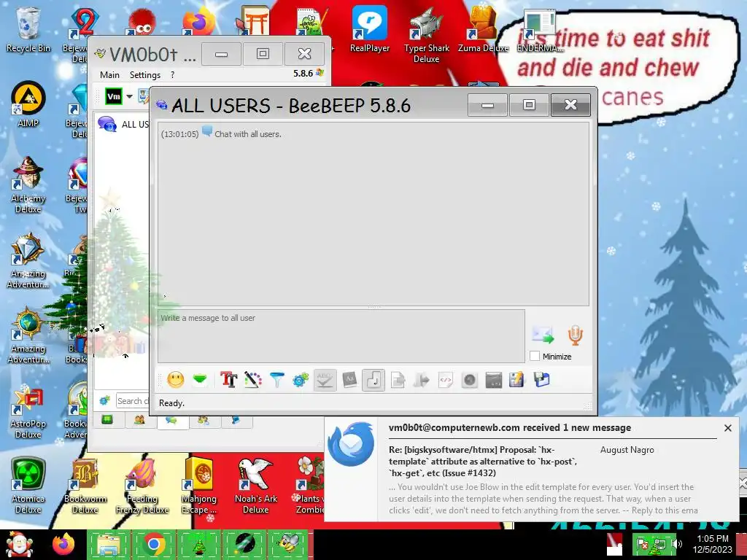Record voice message with microphone icon
Viewport: 747px width, 560px height.
575,335
